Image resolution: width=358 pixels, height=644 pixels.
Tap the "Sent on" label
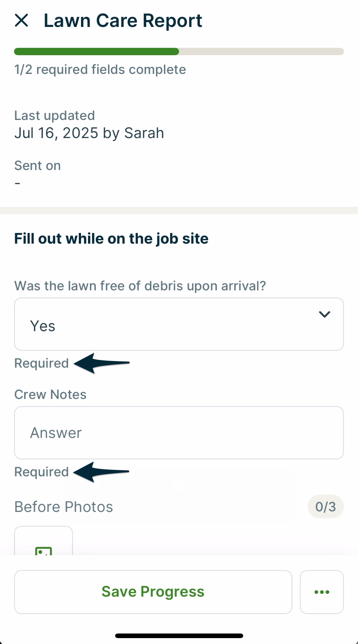tap(38, 166)
